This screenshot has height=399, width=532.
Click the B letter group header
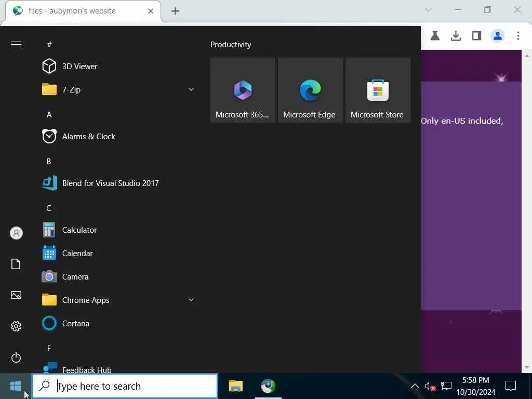coord(49,162)
